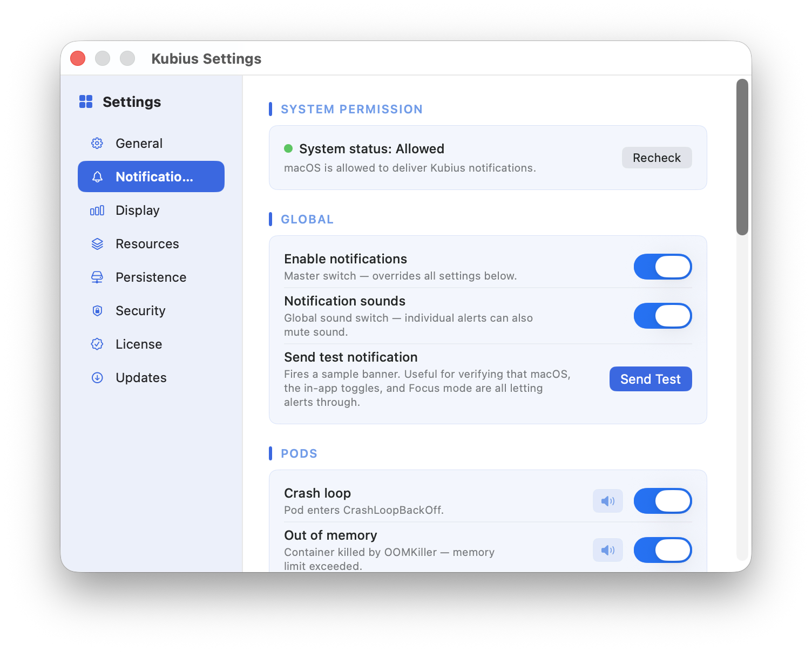Click the 'Master switch — overrides' description

[400, 276]
